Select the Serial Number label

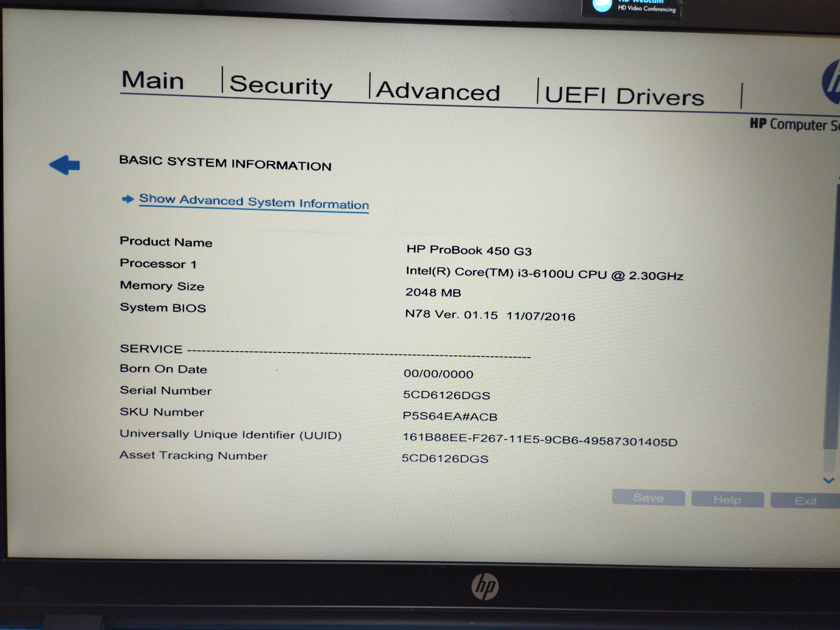165,390
